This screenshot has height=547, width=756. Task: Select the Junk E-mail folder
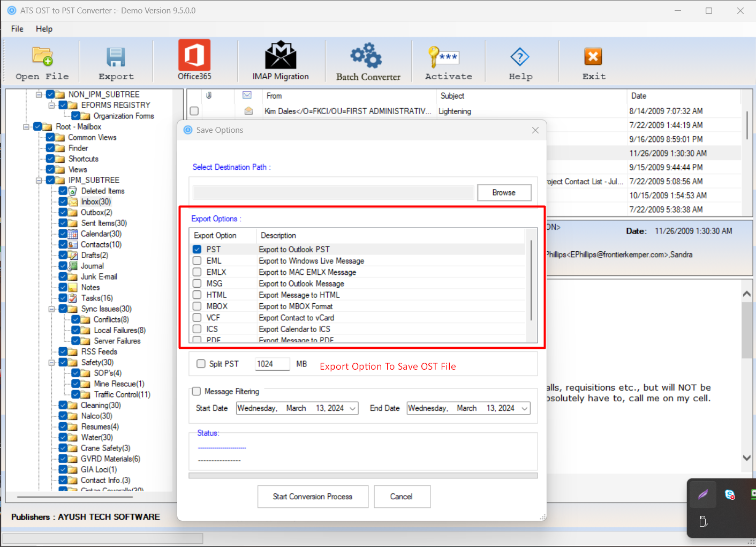tap(99, 276)
